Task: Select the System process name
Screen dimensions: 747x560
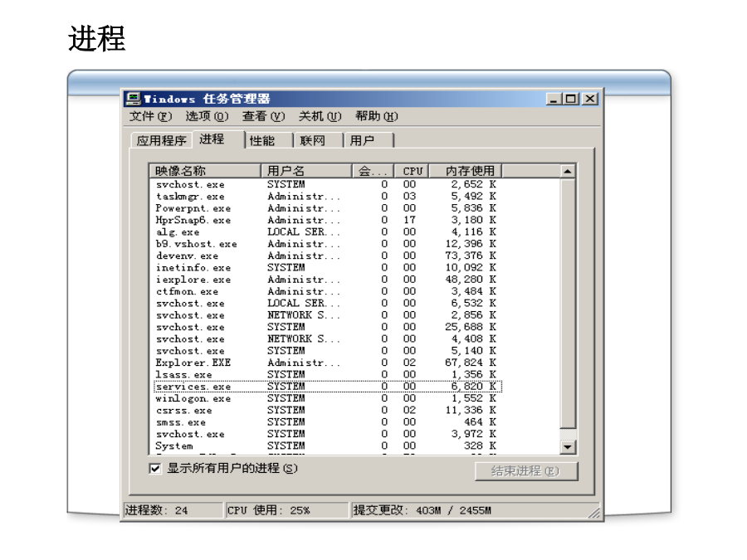Action: (174, 446)
